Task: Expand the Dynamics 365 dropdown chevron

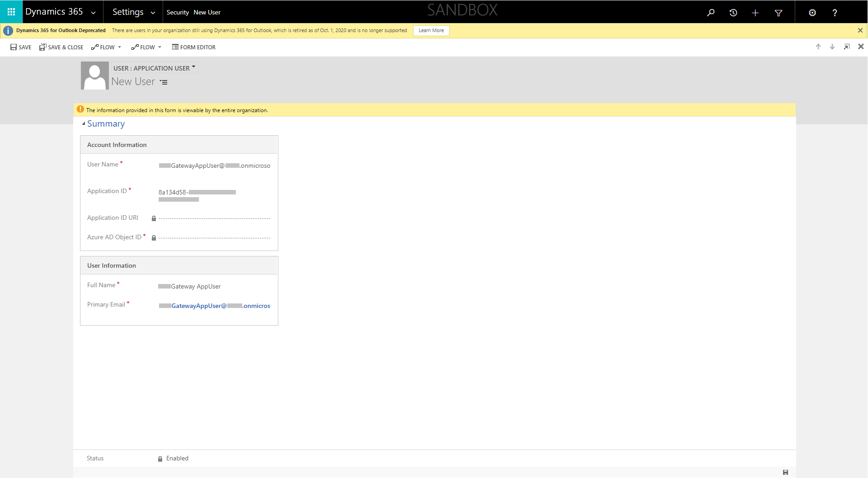Action: click(94, 13)
